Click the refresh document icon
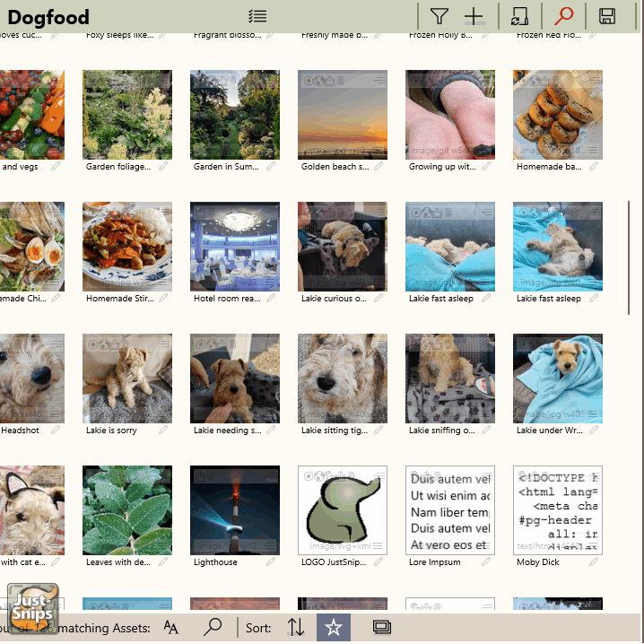This screenshot has width=644, height=644. pos(519,16)
